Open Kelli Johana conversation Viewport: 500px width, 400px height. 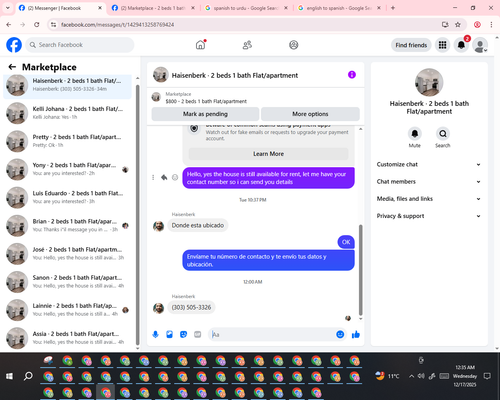click(68, 113)
